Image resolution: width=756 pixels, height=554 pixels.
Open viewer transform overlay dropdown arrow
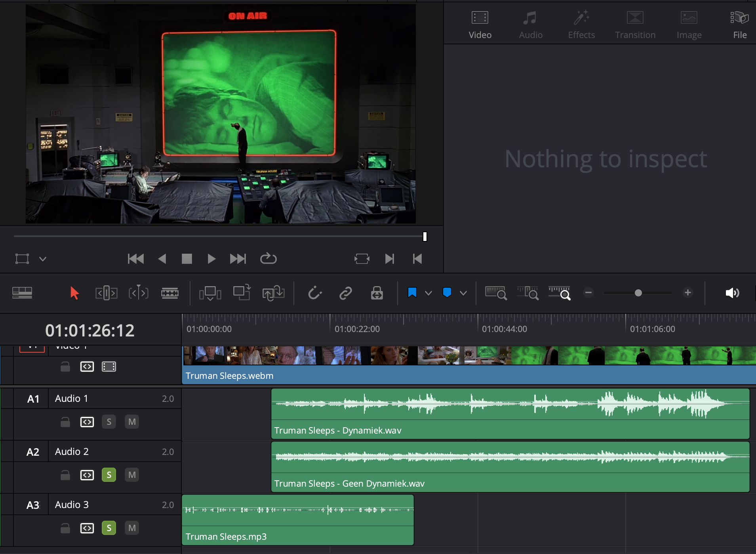[43, 259]
